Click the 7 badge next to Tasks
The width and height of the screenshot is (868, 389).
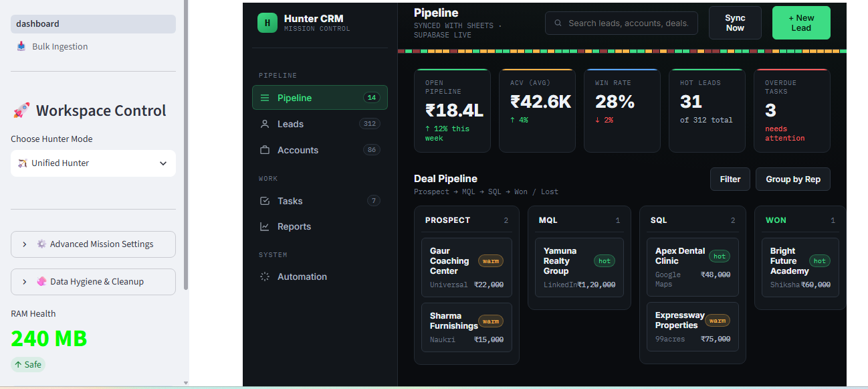pos(374,201)
